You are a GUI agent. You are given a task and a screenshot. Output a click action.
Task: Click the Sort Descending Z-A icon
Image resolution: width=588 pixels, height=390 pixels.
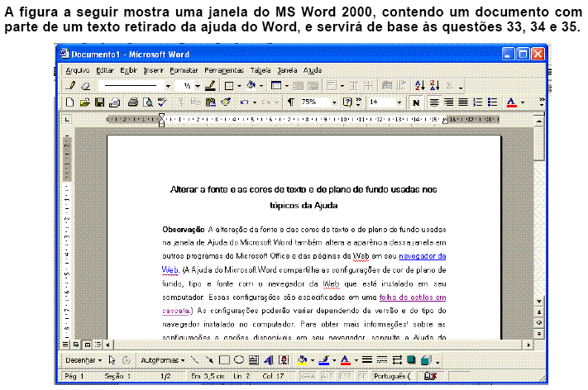click(x=435, y=86)
